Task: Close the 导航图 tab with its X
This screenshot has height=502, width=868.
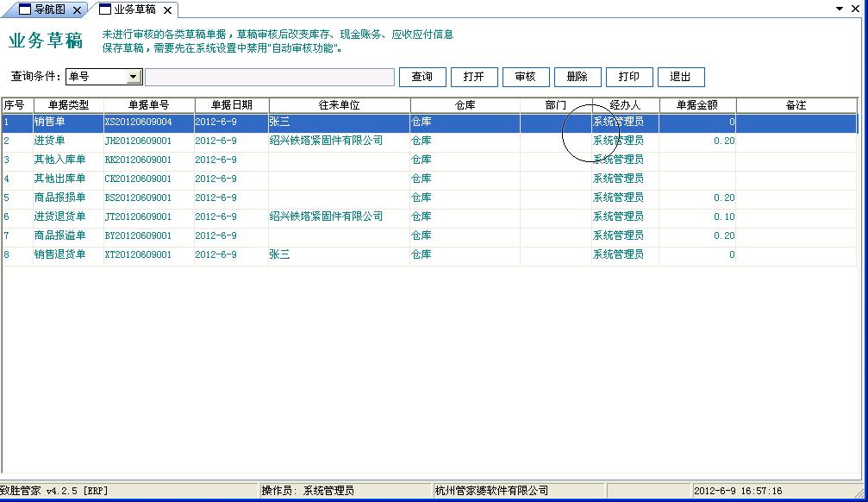Action: pos(78,10)
